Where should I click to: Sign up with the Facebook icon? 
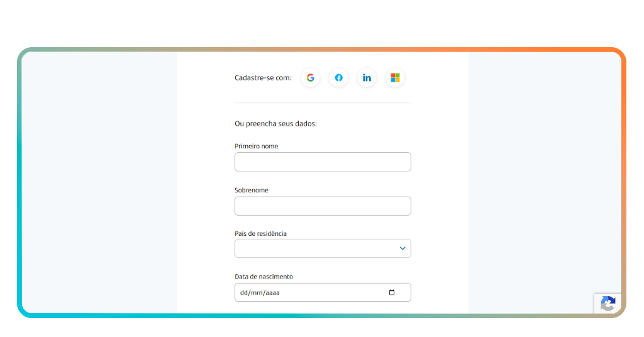(x=339, y=77)
